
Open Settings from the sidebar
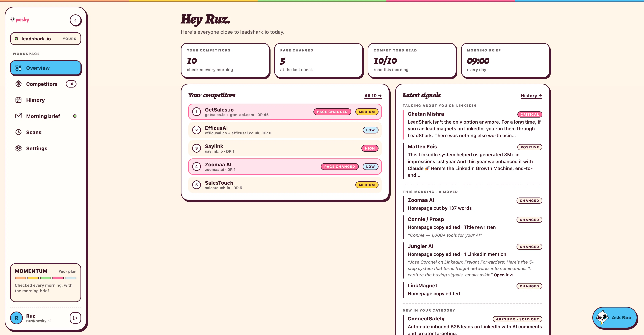point(45,148)
